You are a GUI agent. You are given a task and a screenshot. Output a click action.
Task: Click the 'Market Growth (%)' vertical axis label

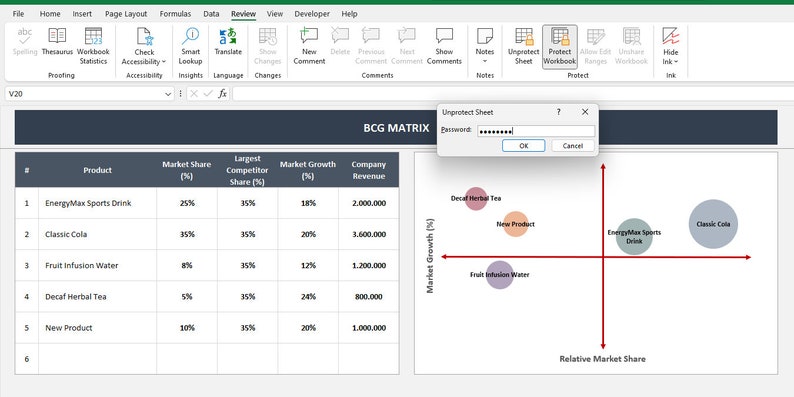pos(430,256)
